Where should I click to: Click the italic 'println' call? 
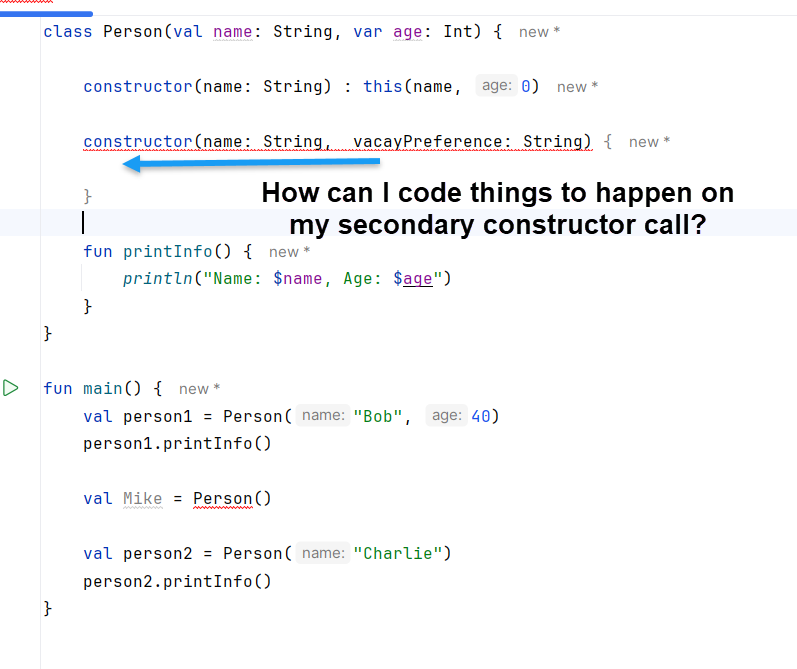[x=158, y=279]
